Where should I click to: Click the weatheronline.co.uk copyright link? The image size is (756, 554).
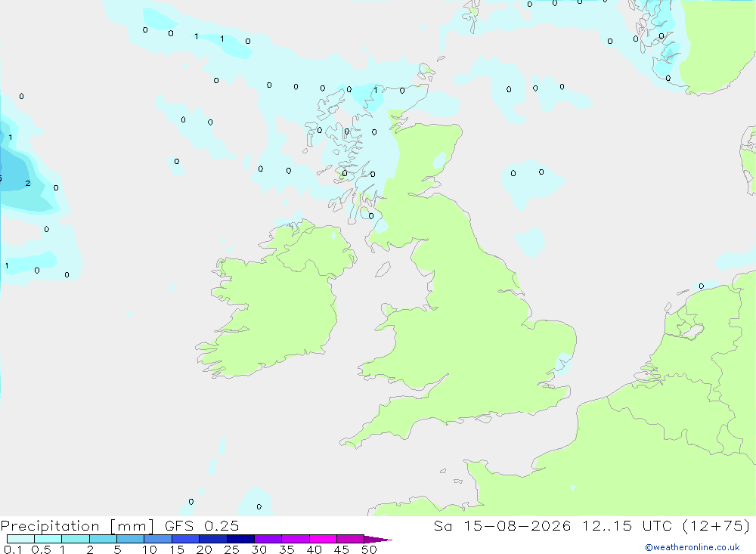click(x=692, y=547)
